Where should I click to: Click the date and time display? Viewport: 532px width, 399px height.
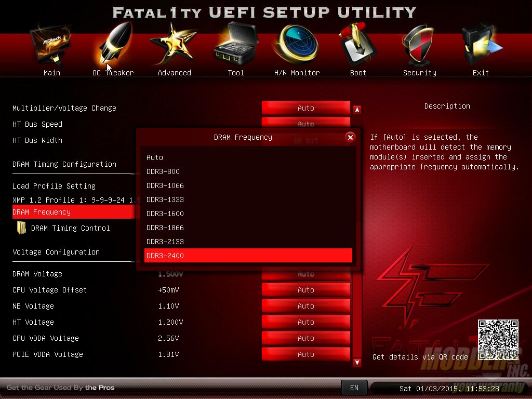tap(449, 389)
